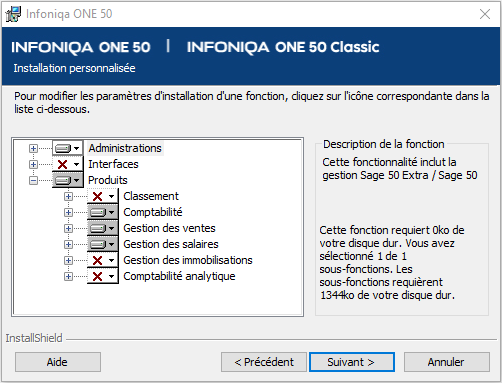Continue with the Suivant button
This screenshot has height=383, width=502.
pyautogui.click(x=352, y=362)
